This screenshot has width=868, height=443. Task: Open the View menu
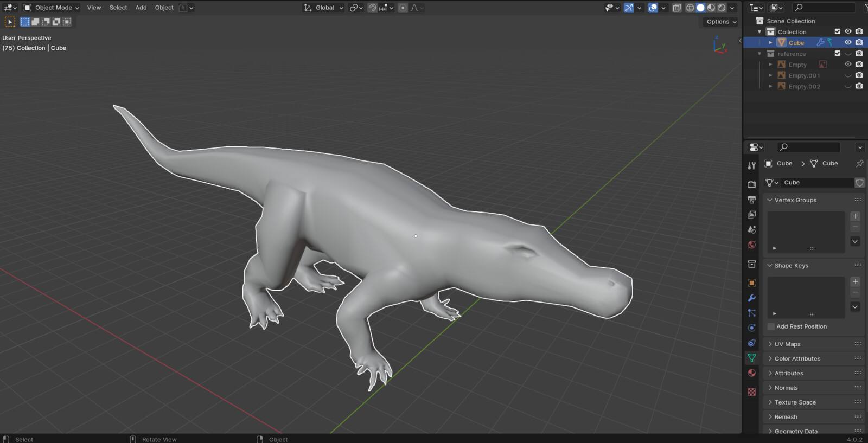tap(94, 8)
